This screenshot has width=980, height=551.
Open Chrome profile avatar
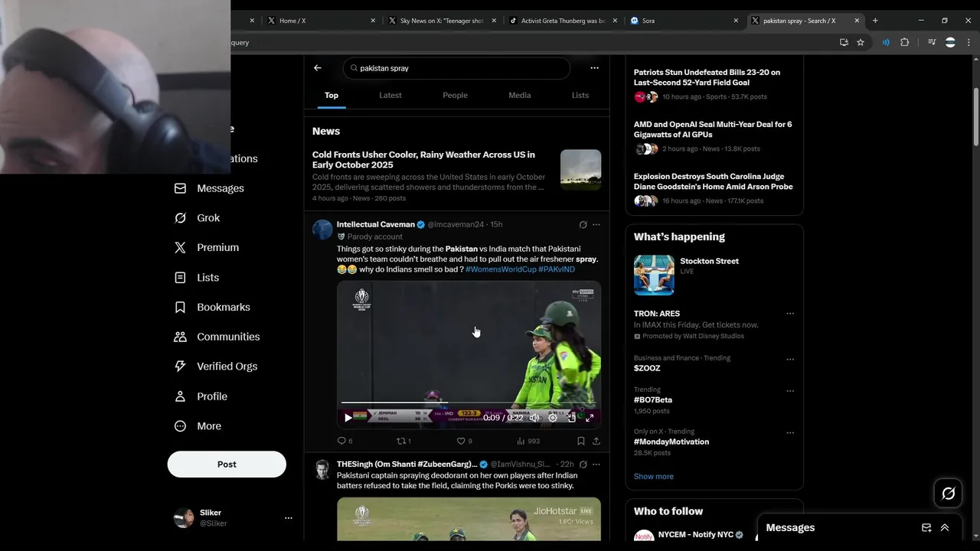[x=950, y=43]
